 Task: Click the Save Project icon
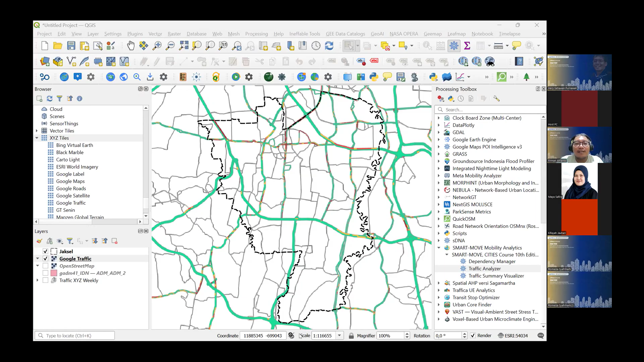71,46
